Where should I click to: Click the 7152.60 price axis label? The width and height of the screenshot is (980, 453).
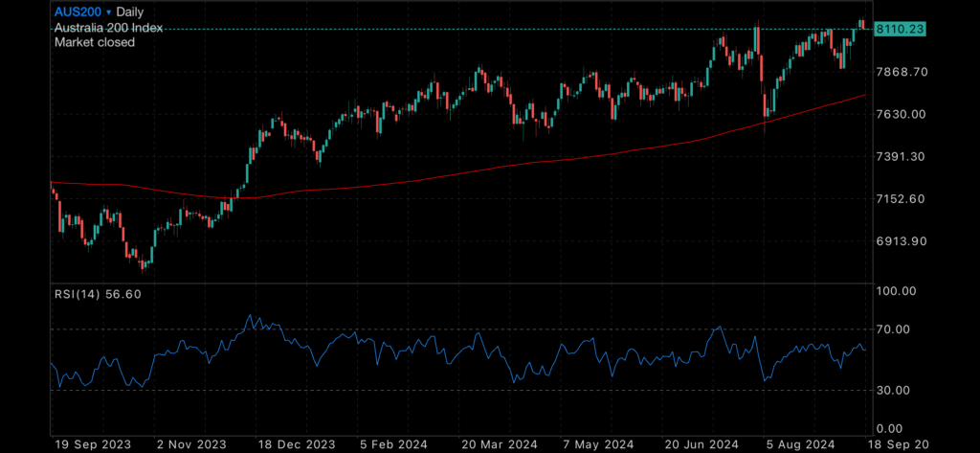902,199
